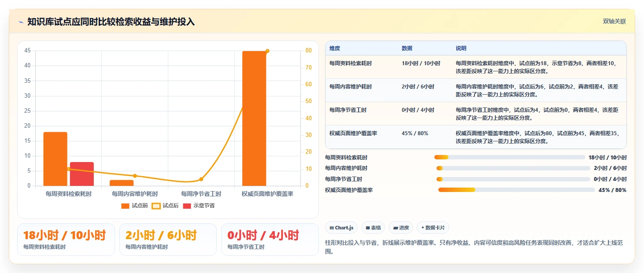The height and width of the screenshot is (273, 644).
Task: Click the 每周资料检索耗时 progress bar
Action: pos(509,157)
